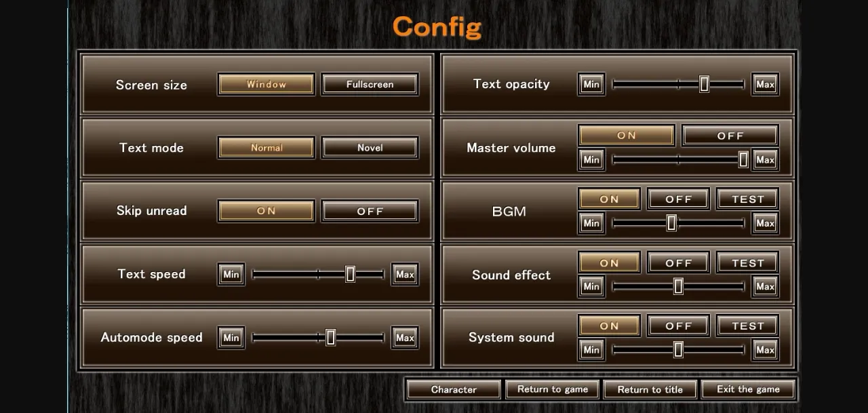Select Novel text mode

(x=370, y=148)
